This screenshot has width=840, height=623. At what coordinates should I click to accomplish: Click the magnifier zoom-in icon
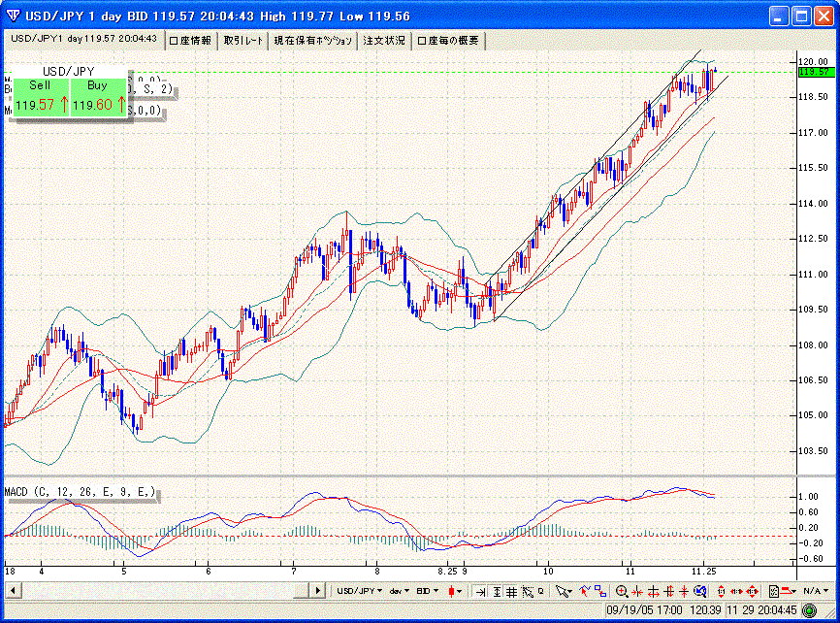(x=622, y=590)
